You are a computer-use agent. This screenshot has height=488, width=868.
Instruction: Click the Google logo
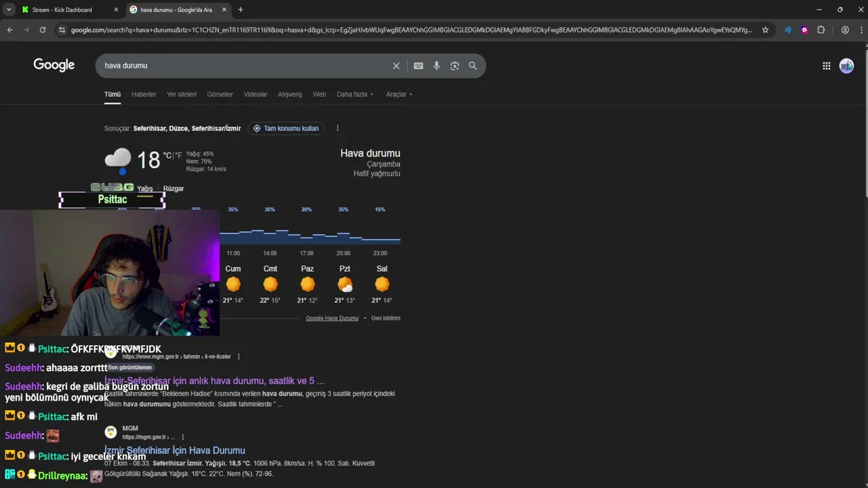(54, 65)
